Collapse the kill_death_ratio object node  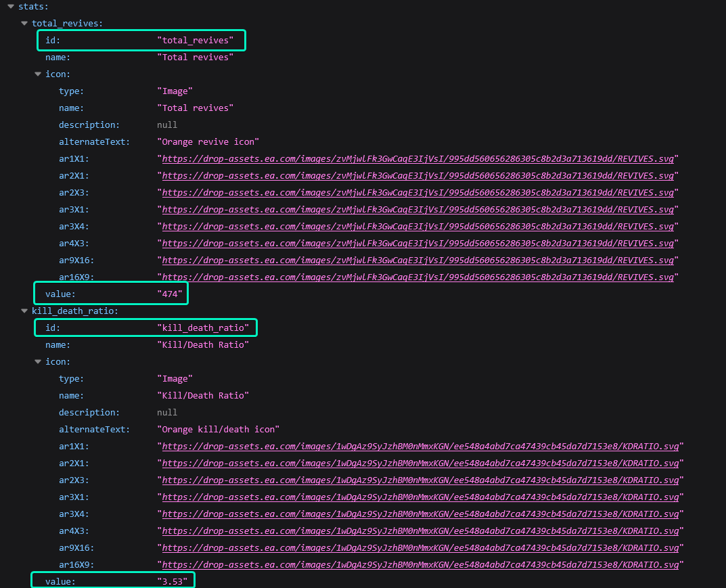[x=24, y=311]
